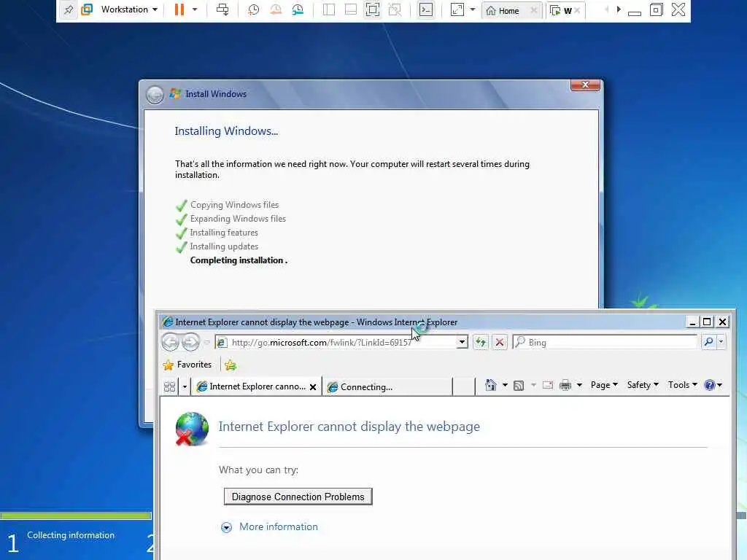Expand the Home button dropdown arrow

(x=505, y=385)
